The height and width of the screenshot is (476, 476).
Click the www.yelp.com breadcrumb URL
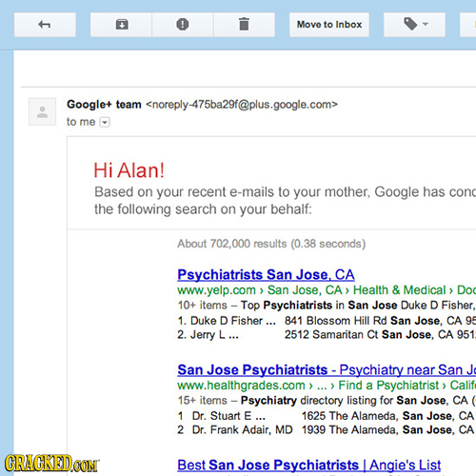[x=217, y=290]
